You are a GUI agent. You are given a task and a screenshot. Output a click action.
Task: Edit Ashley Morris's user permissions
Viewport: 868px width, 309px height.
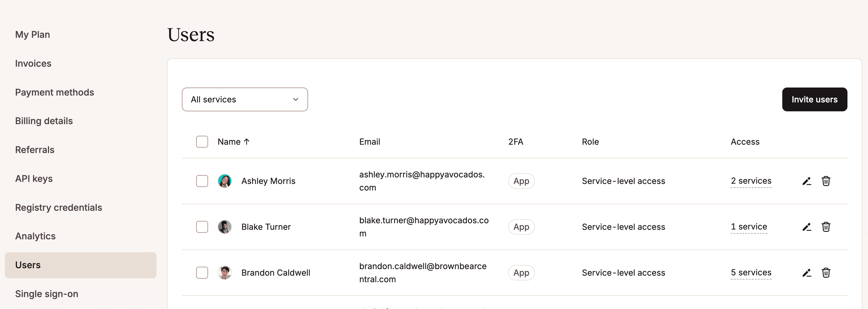pos(807,181)
